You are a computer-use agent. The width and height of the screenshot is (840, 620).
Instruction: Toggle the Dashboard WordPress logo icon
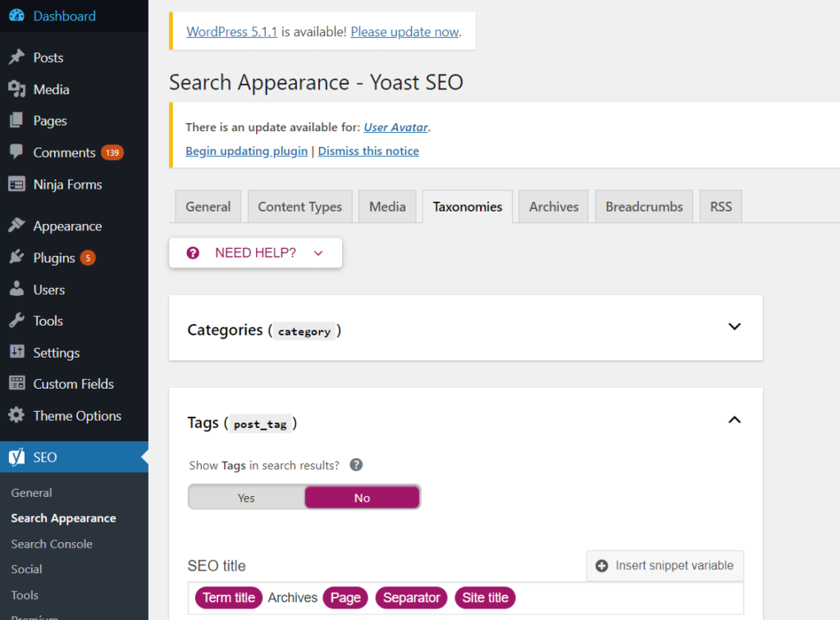pyautogui.click(x=16, y=16)
